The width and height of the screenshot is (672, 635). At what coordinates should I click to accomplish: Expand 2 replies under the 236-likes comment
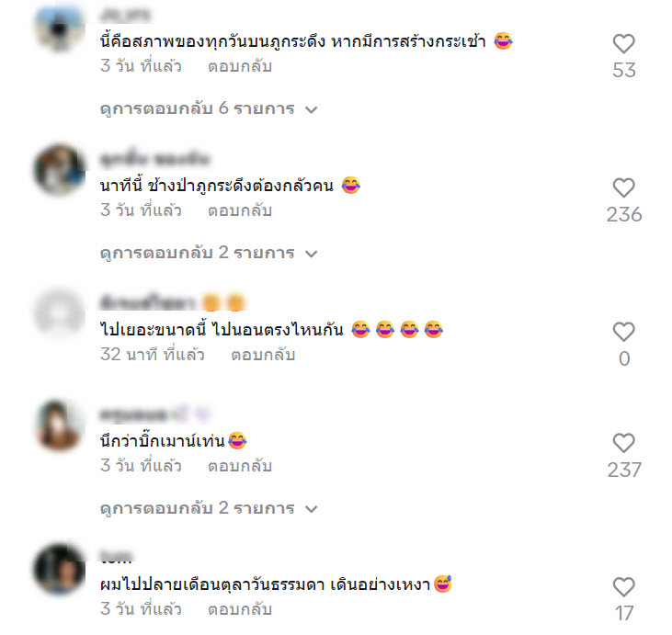[x=209, y=253]
